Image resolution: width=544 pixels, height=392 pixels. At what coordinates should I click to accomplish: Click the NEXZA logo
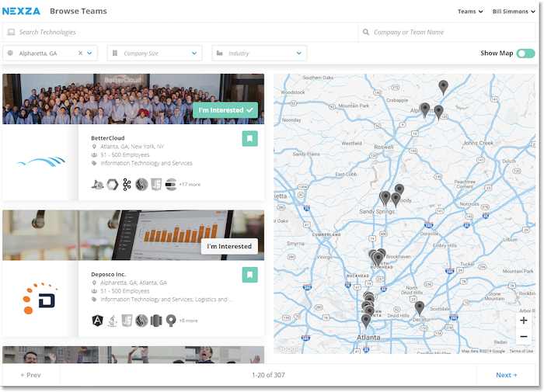[x=21, y=11]
